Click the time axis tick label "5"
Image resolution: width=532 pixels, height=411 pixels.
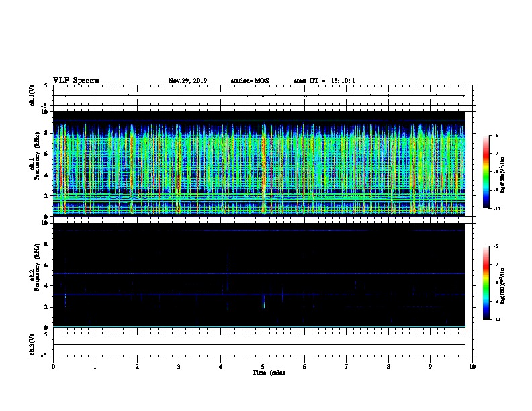coord(263,367)
